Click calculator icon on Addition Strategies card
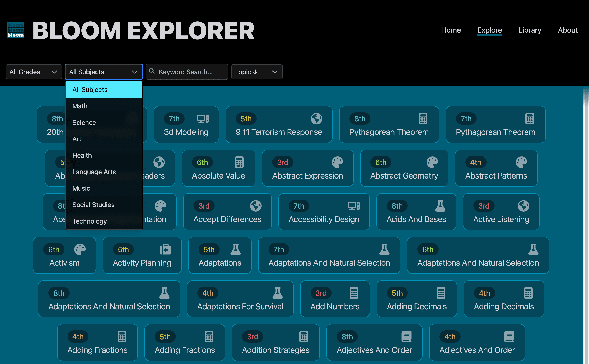Screen dimensions: 589x364 pos(304,337)
